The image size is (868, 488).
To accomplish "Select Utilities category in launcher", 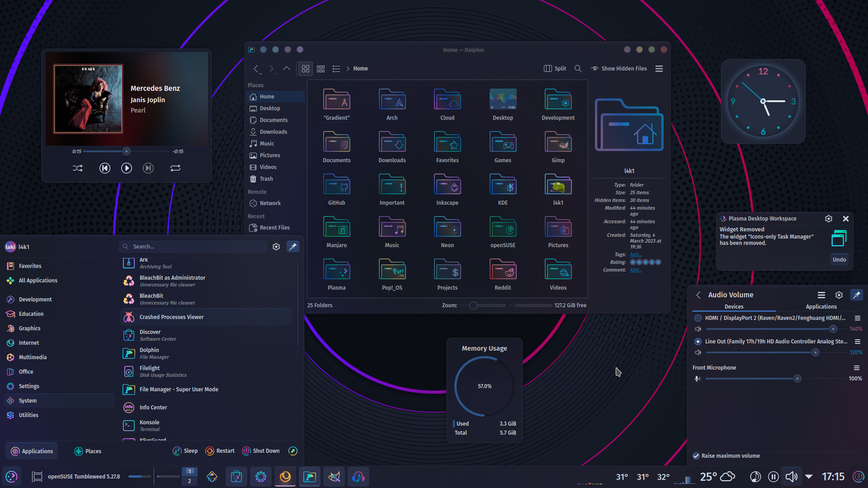I will [60, 415].
